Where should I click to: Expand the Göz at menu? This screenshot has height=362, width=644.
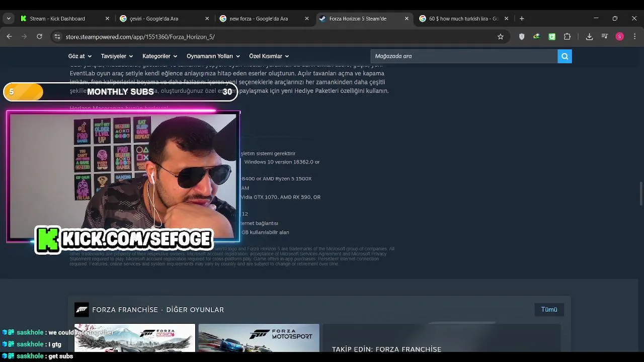pyautogui.click(x=79, y=56)
